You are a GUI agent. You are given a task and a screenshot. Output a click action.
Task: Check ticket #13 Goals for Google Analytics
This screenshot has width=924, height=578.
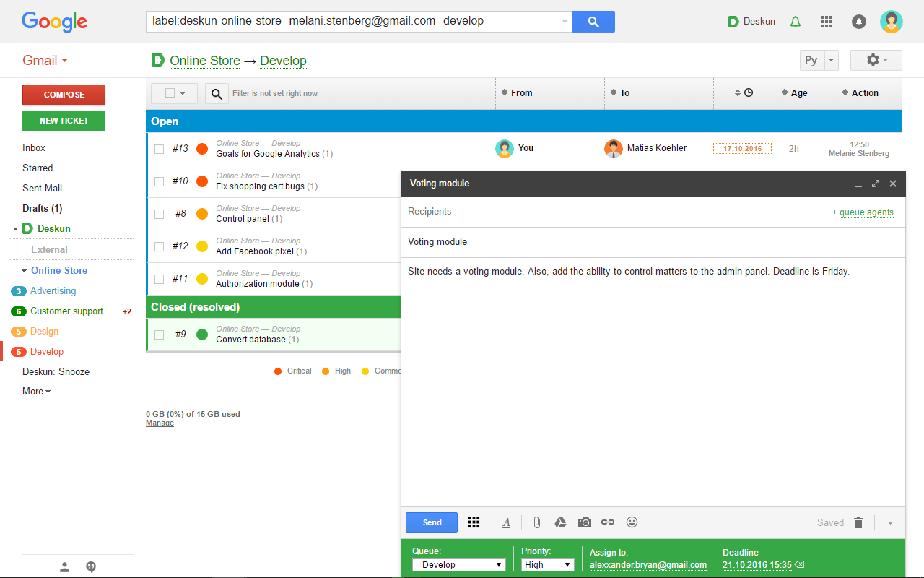[159, 149]
